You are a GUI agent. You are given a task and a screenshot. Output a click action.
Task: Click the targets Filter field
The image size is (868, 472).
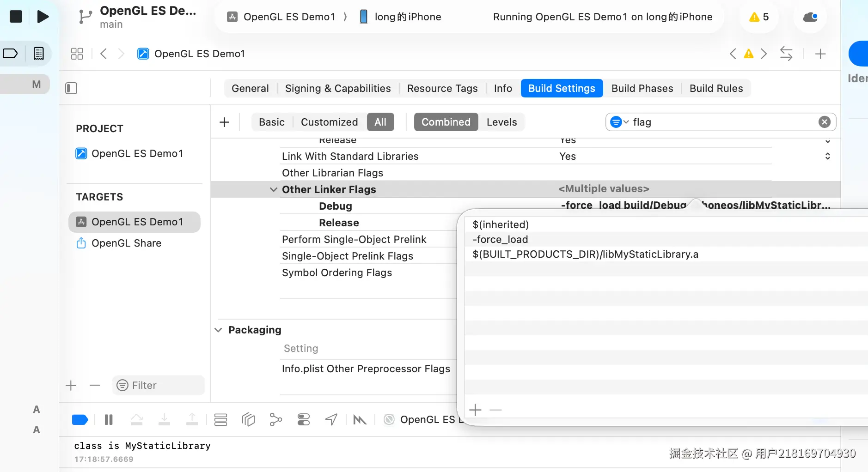(x=158, y=385)
